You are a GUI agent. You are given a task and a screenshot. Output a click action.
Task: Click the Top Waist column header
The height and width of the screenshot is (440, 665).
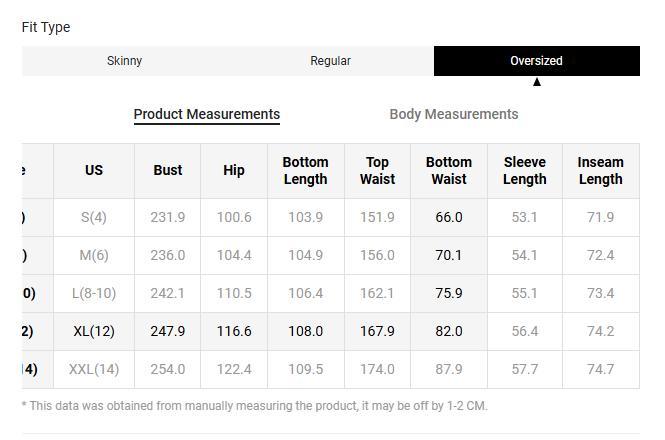[x=377, y=171]
